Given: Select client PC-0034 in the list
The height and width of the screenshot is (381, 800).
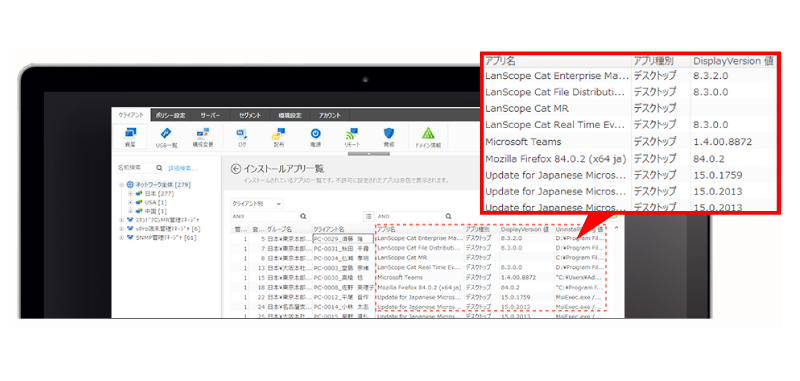Looking at the screenshot, I should coord(343,258).
